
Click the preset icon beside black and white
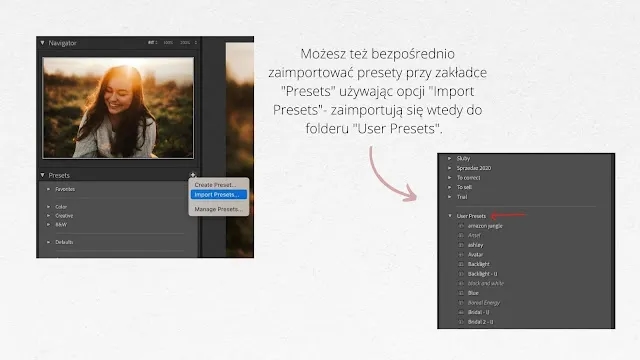click(x=461, y=283)
